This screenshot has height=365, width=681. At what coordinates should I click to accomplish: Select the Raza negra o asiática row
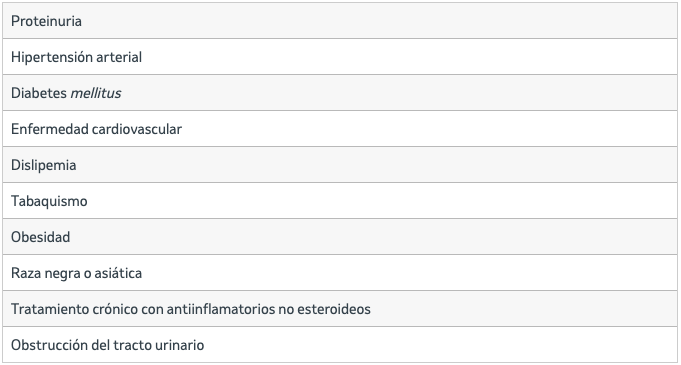click(340, 273)
